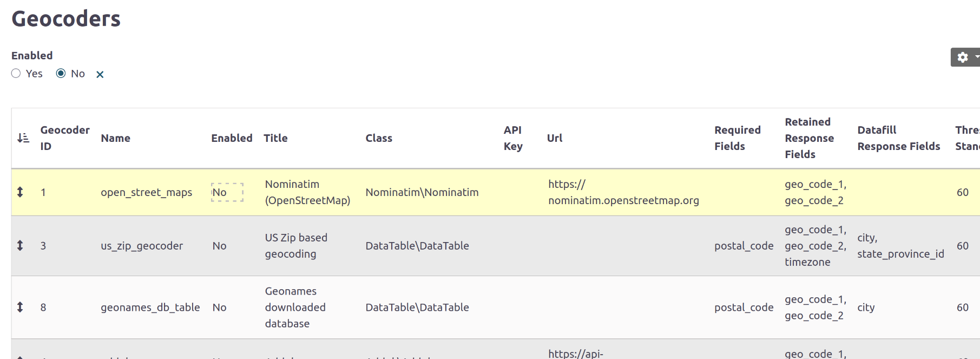This screenshot has height=359, width=980.
Task: Toggle the Enabled value for open_street_maps
Action: tap(227, 192)
